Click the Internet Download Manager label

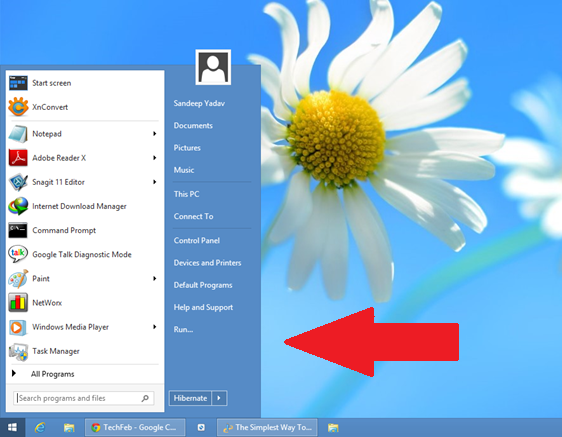point(79,206)
